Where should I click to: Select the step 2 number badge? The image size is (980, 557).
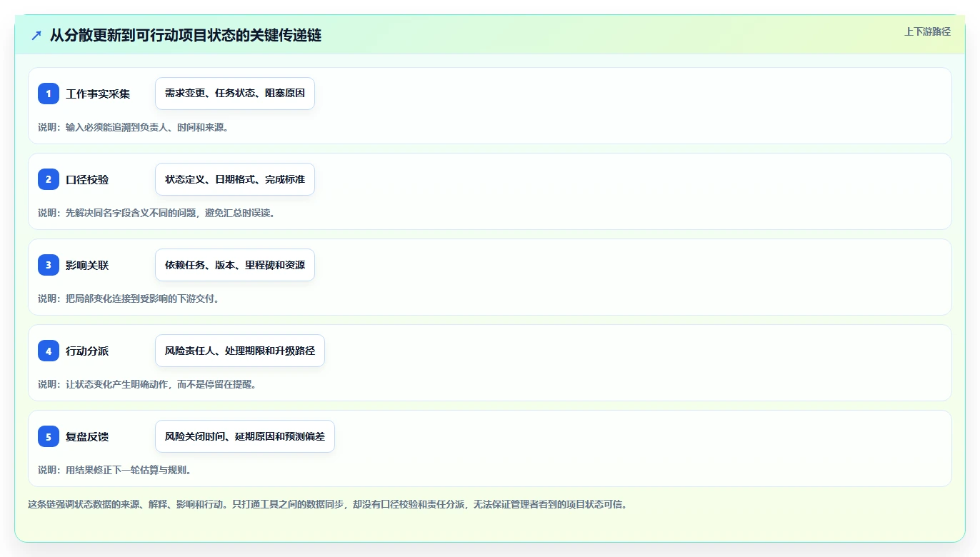click(49, 179)
